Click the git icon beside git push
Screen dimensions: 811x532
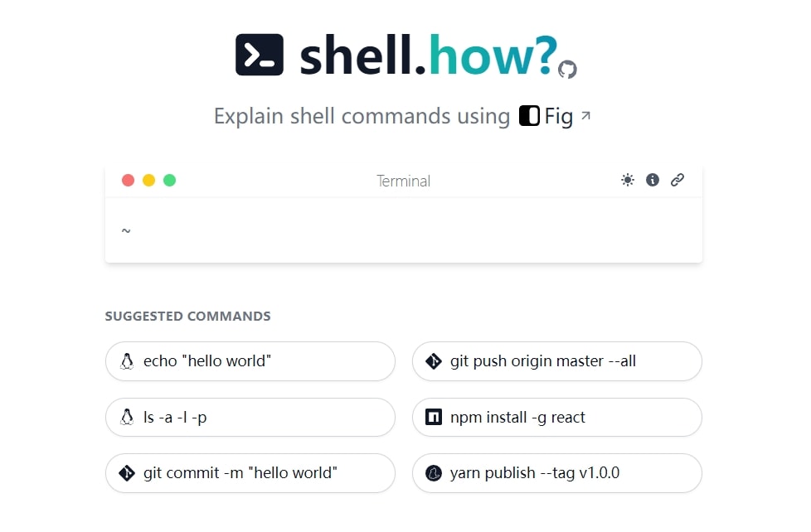[434, 360]
